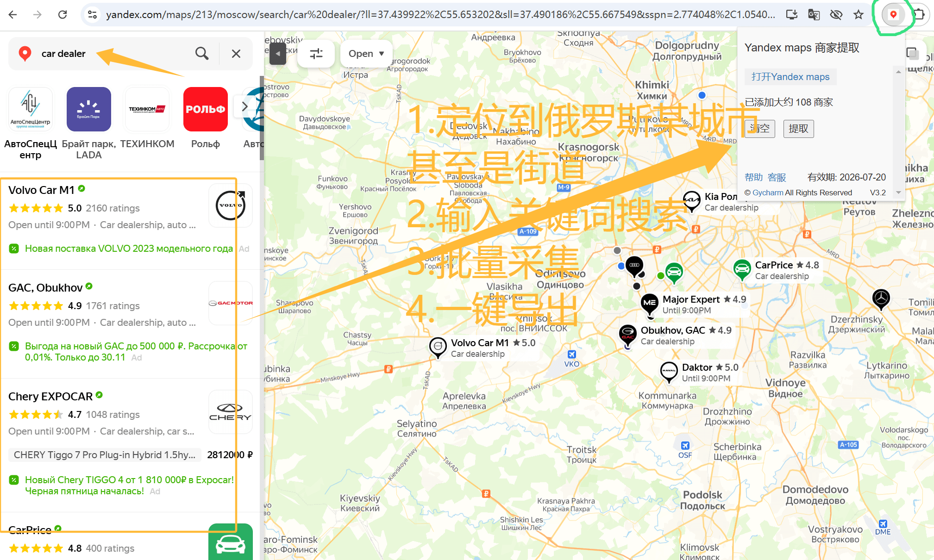The image size is (934, 560).
Task: Click the GAC Motor logo thumbnail
Action: click(x=231, y=303)
